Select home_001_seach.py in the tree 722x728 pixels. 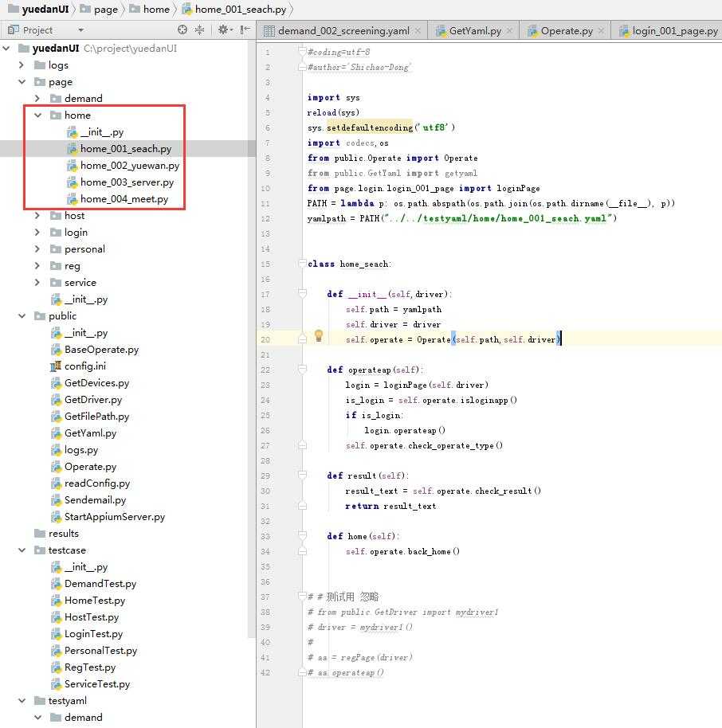click(120, 149)
